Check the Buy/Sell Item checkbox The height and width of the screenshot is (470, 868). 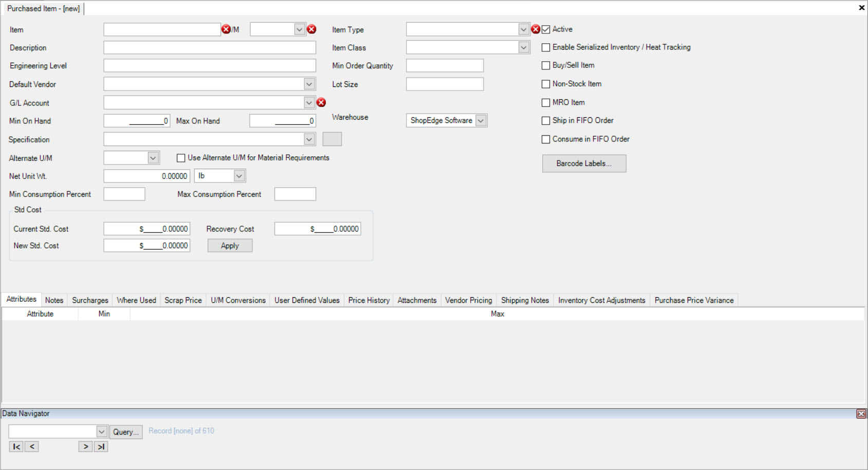coord(546,65)
